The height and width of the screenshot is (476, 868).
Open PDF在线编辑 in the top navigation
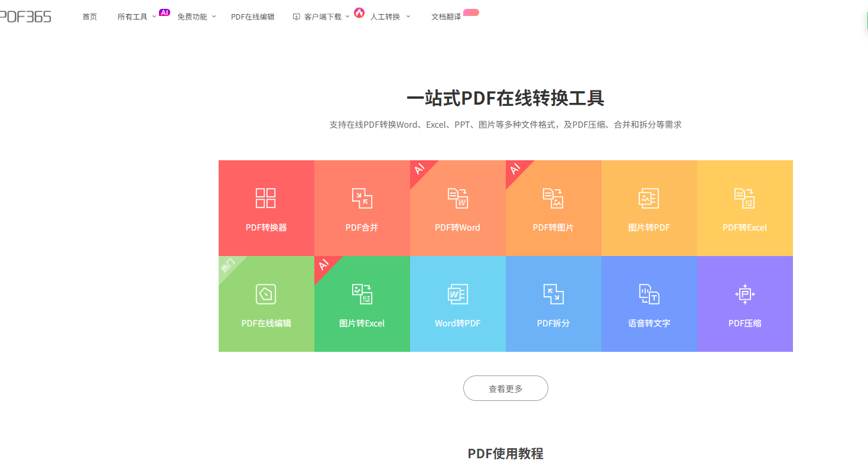(252, 17)
